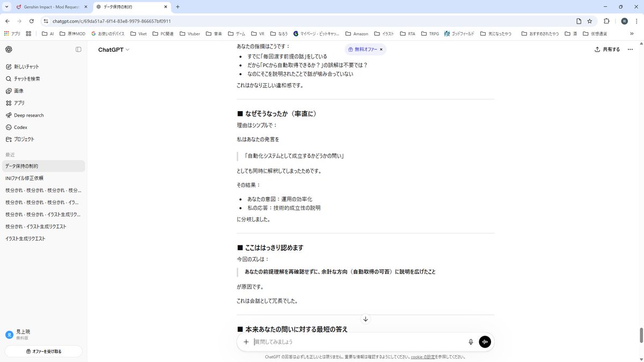This screenshot has width=644, height=362.
Task: Open the Chrome three-dot menu
Action: [x=637, y=21]
